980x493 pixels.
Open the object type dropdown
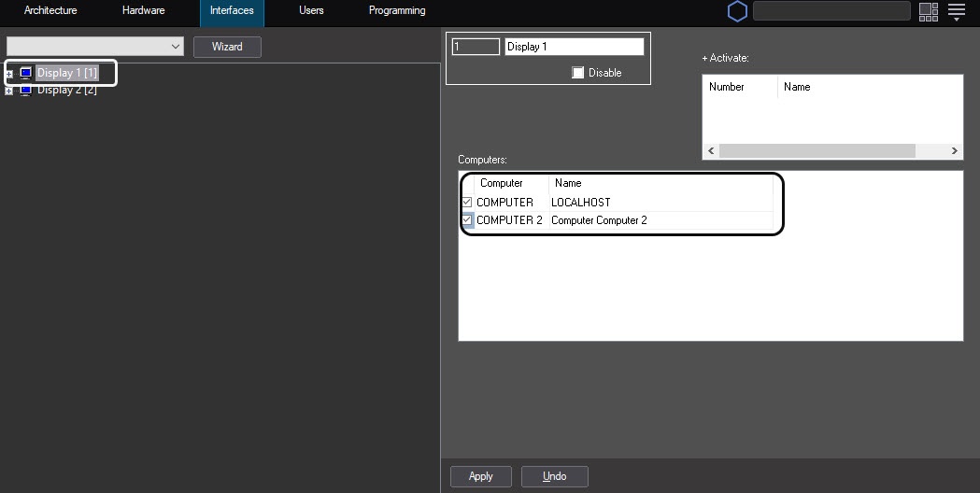pyautogui.click(x=95, y=47)
